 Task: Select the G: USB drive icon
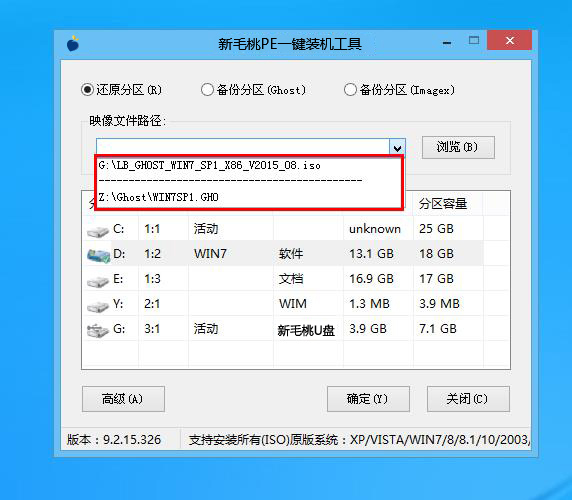(x=98, y=330)
